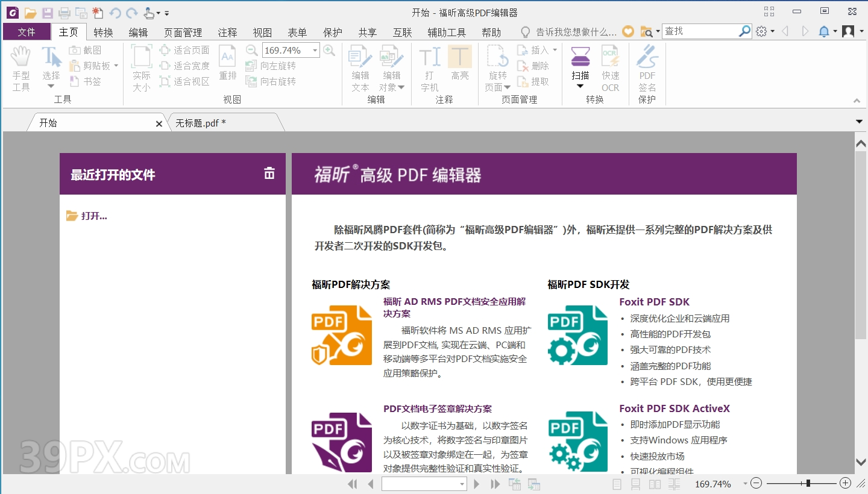868x494 pixels.
Task: Choose Fit Width (适合宽度)
Action: pyautogui.click(x=184, y=66)
